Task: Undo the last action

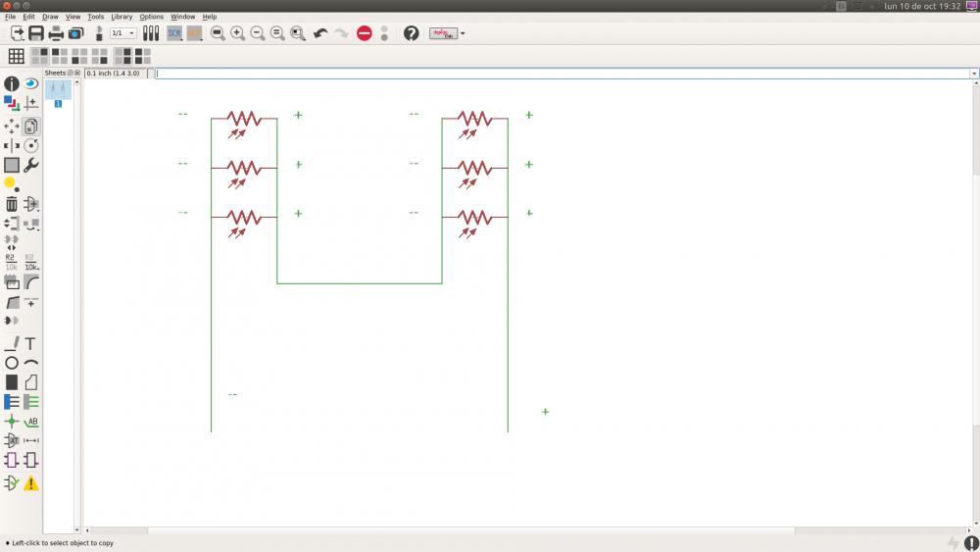Action: 320,33
